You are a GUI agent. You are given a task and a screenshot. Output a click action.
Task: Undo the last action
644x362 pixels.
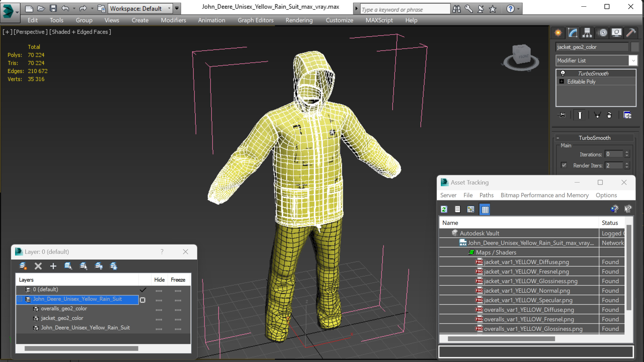coord(65,8)
